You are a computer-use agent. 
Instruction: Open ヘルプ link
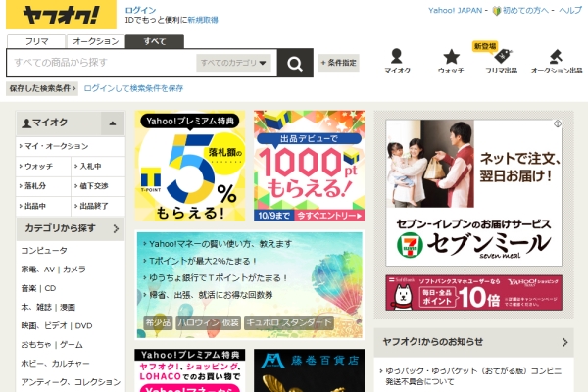point(570,11)
